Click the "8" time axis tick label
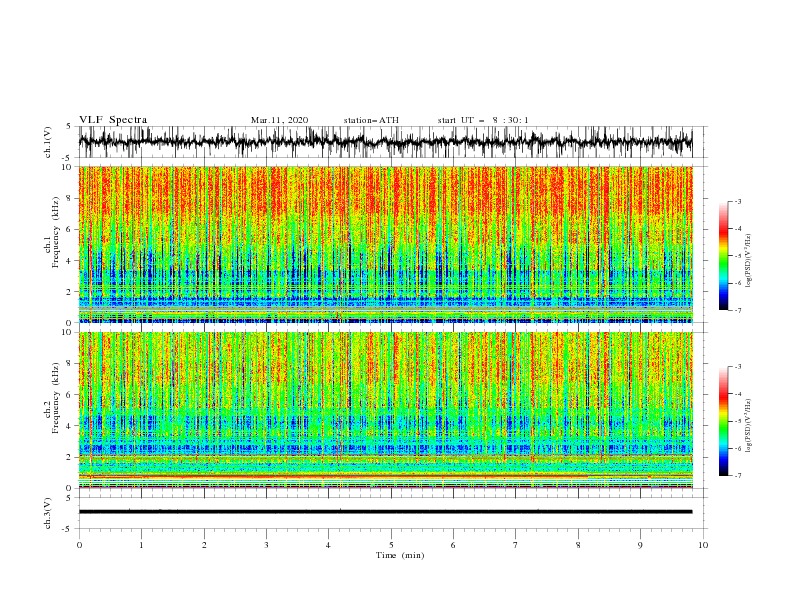Viewport: 792px width, 612px height. (x=578, y=545)
